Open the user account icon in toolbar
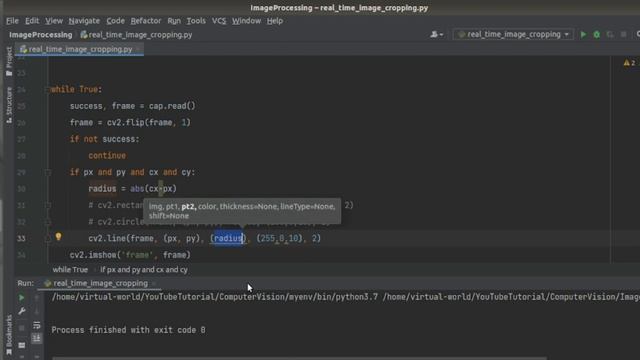The image size is (640, 360). click(436, 35)
